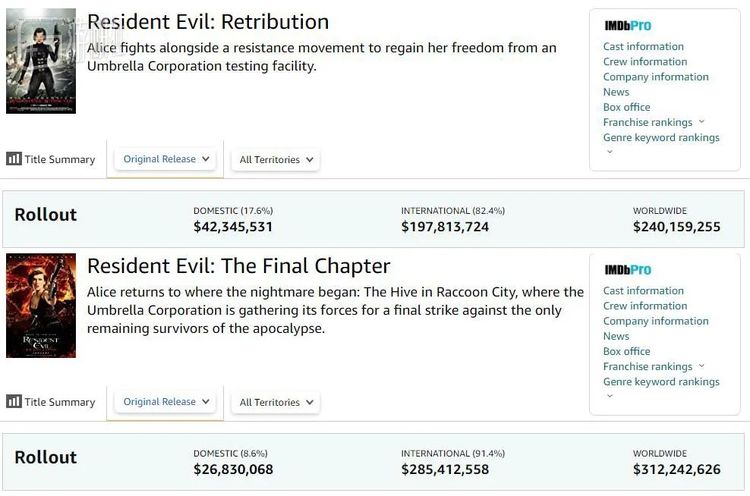This screenshot has width=750, height=496.
Task: Click IMDbPro logo in Retribution panel
Action: [x=627, y=26]
